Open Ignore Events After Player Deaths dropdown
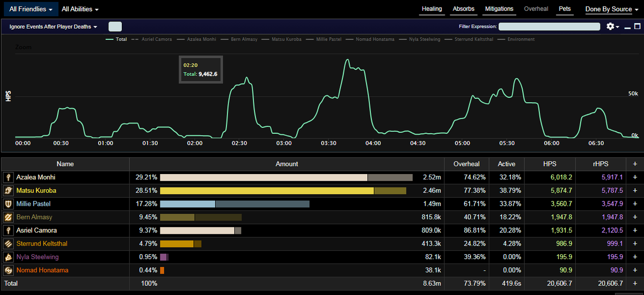The image size is (644, 295). [53, 26]
